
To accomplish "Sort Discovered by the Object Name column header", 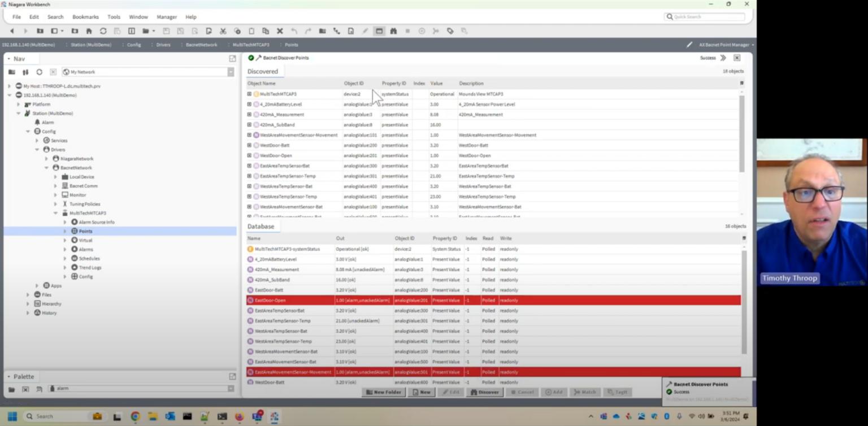I will 262,83.
